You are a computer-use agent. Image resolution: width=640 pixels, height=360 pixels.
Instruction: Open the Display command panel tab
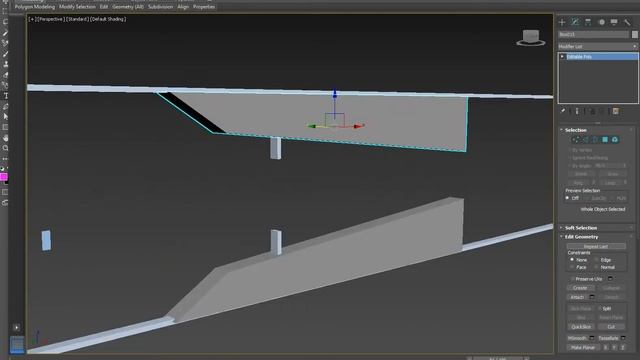[x=614, y=22]
